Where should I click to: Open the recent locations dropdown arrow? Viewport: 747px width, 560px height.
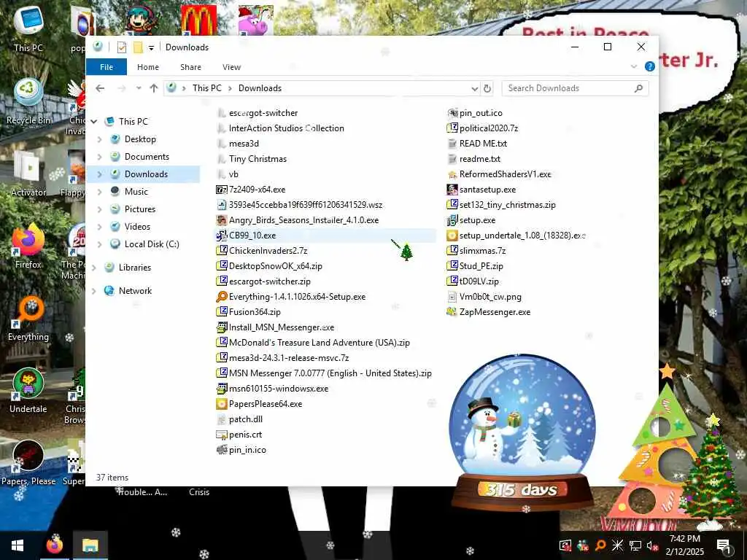tap(139, 88)
